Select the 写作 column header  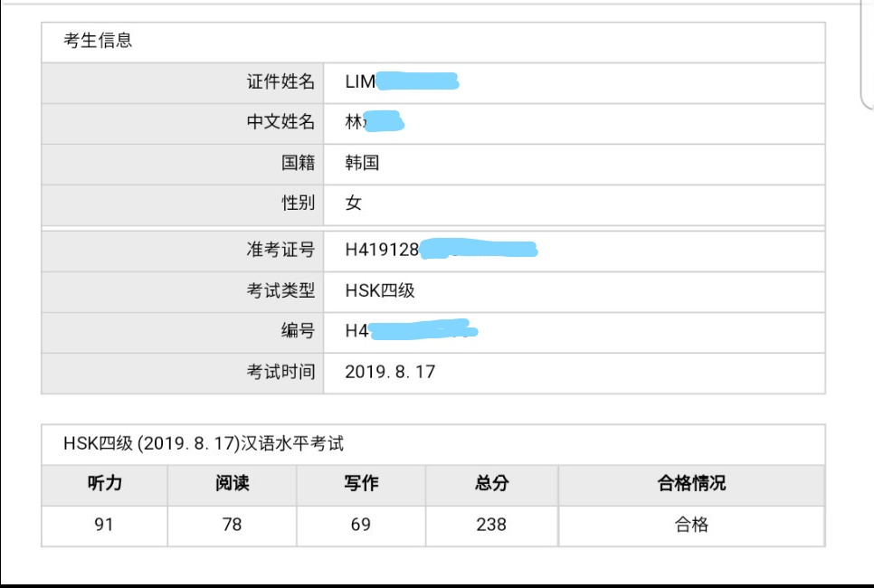(x=360, y=484)
